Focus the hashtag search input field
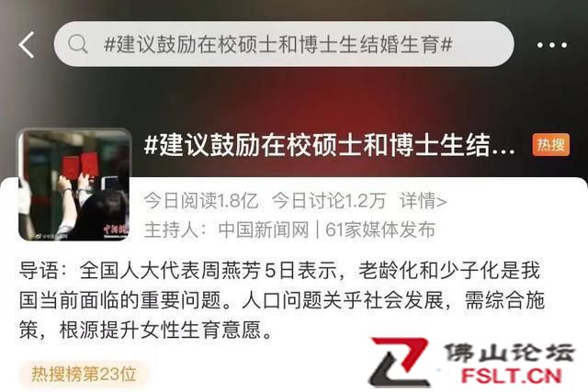Image resolution: width=588 pixels, height=392 pixels. click(x=284, y=44)
